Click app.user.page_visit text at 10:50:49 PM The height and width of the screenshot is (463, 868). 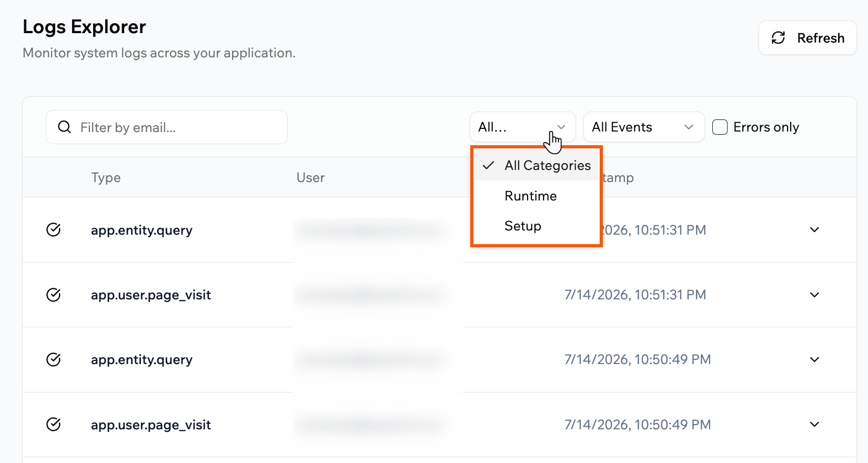(x=151, y=425)
